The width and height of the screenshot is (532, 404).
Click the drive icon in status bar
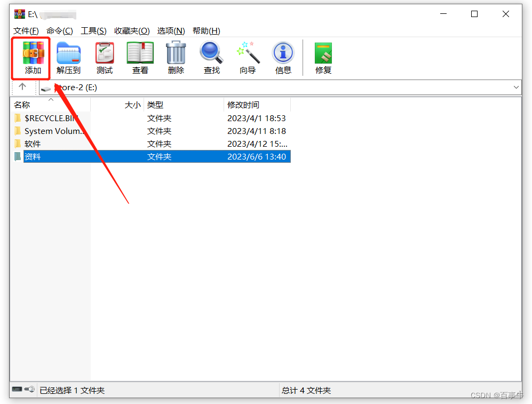tap(17, 389)
